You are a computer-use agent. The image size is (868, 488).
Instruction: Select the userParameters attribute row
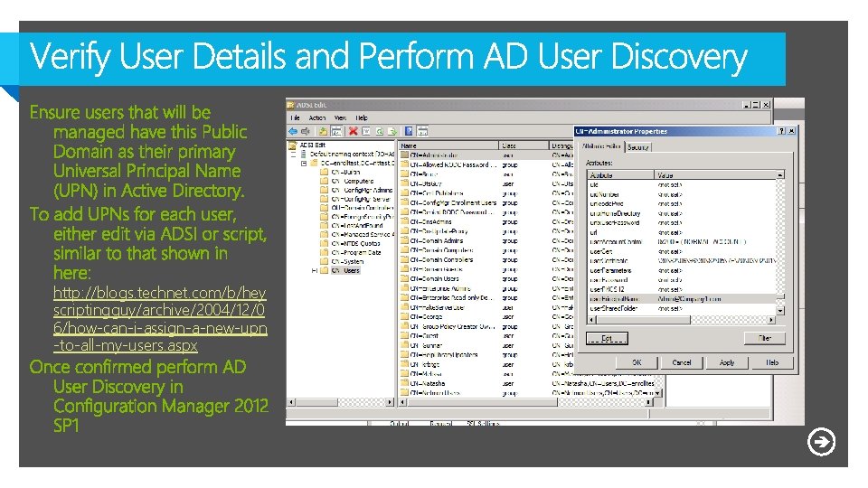tap(682, 270)
